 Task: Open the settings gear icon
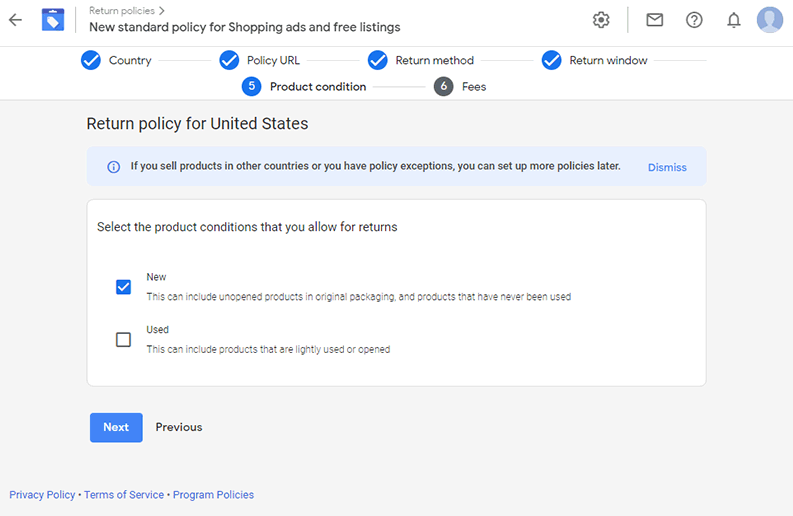click(x=601, y=20)
